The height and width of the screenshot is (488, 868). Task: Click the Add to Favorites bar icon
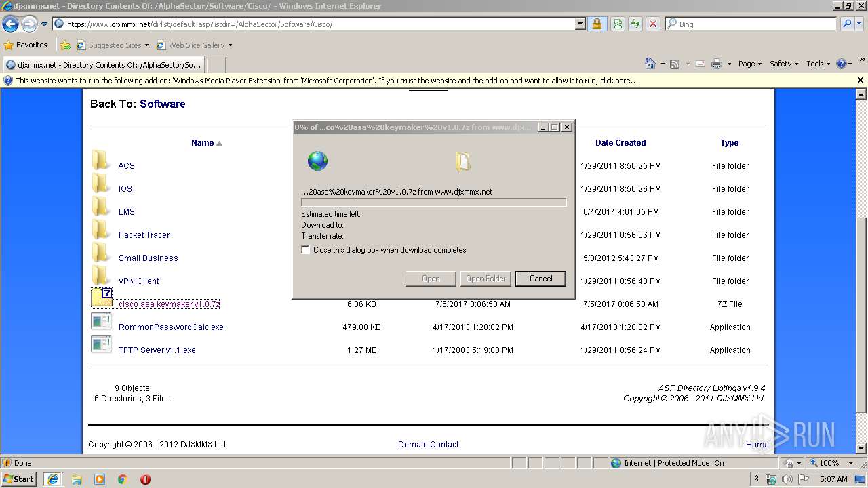(65, 45)
